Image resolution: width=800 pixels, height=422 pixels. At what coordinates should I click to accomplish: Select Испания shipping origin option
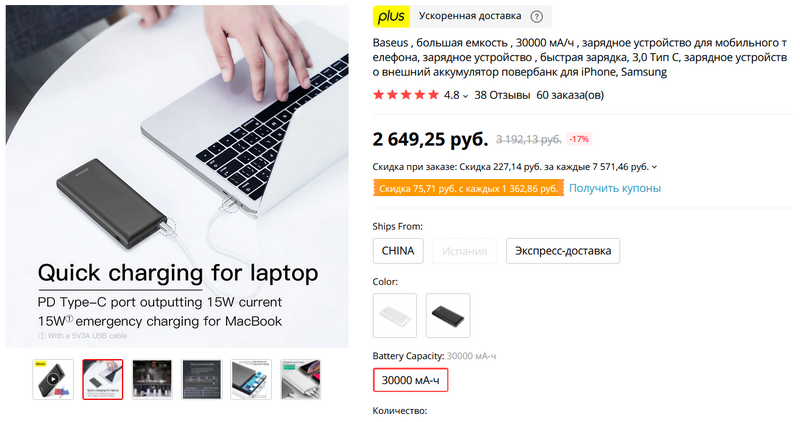[x=464, y=251]
